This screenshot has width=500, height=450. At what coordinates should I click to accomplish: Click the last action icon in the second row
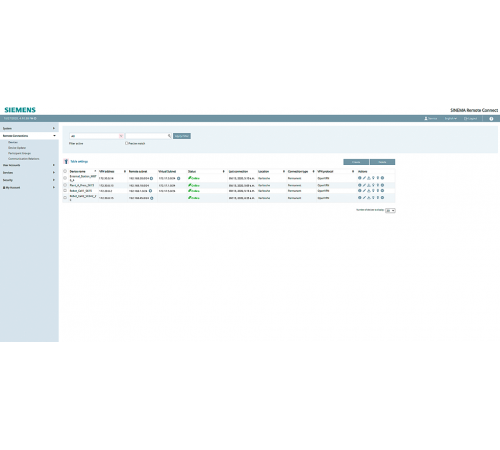pos(382,185)
